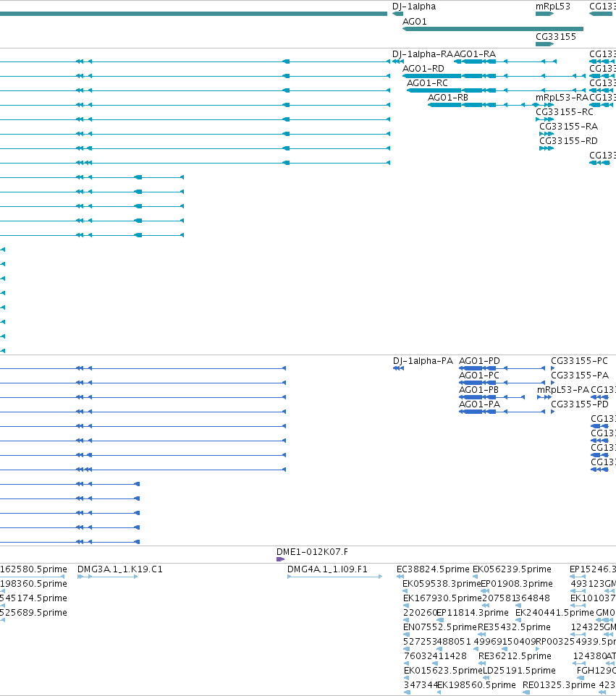This screenshot has width=616, height=696.
Task: Open the RE35432.5prime EST label
Action: pyautogui.click(x=514, y=627)
